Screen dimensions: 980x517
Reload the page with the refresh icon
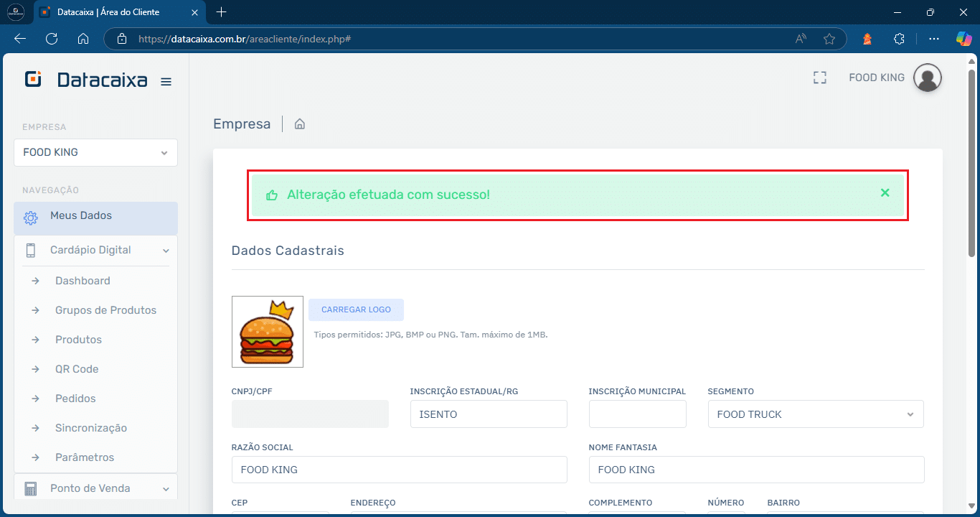(51, 39)
